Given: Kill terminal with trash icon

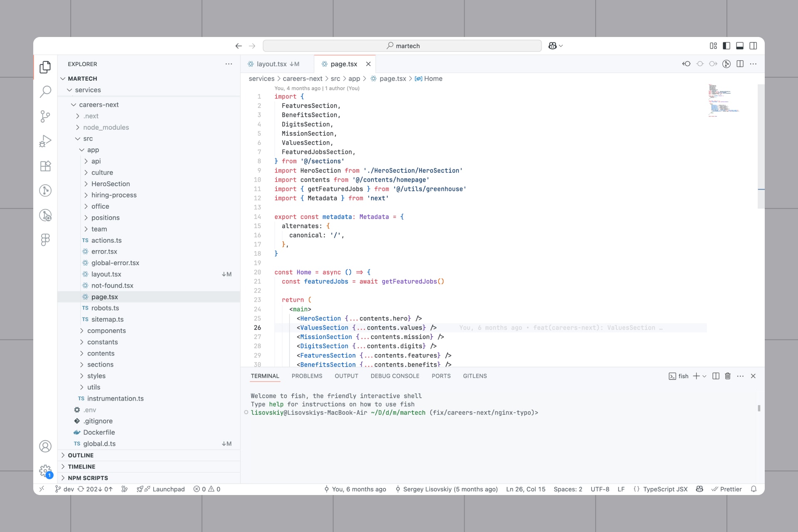Looking at the screenshot, I should (x=728, y=376).
